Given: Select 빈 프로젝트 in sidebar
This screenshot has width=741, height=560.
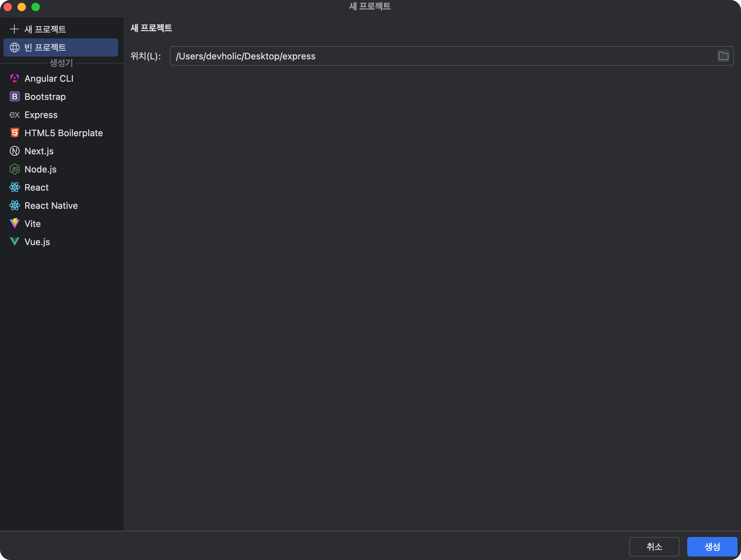Looking at the screenshot, I should pyautogui.click(x=61, y=47).
